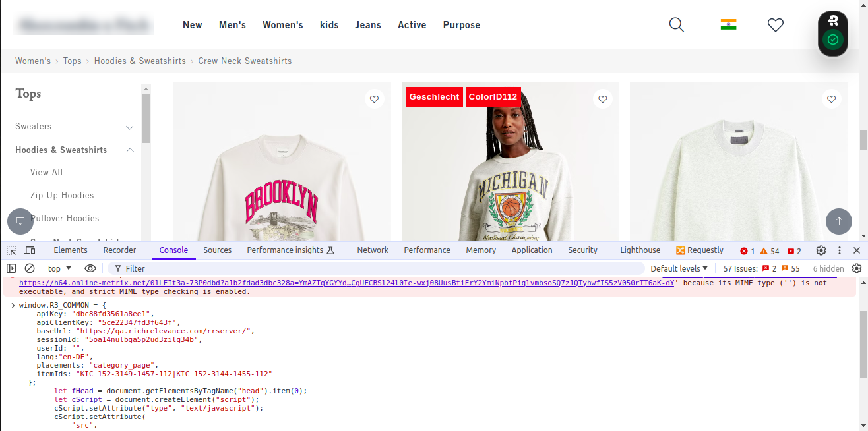Click the Geschlecht red badge
The image size is (868, 431).
click(x=434, y=97)
